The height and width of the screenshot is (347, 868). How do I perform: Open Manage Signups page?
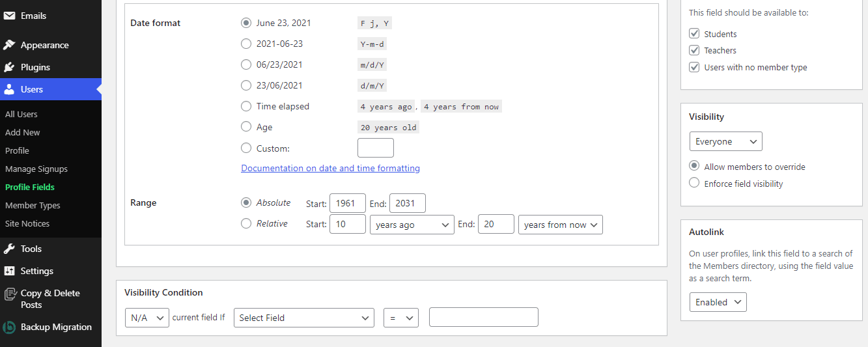pyautogui.click(x=36, y=169)
